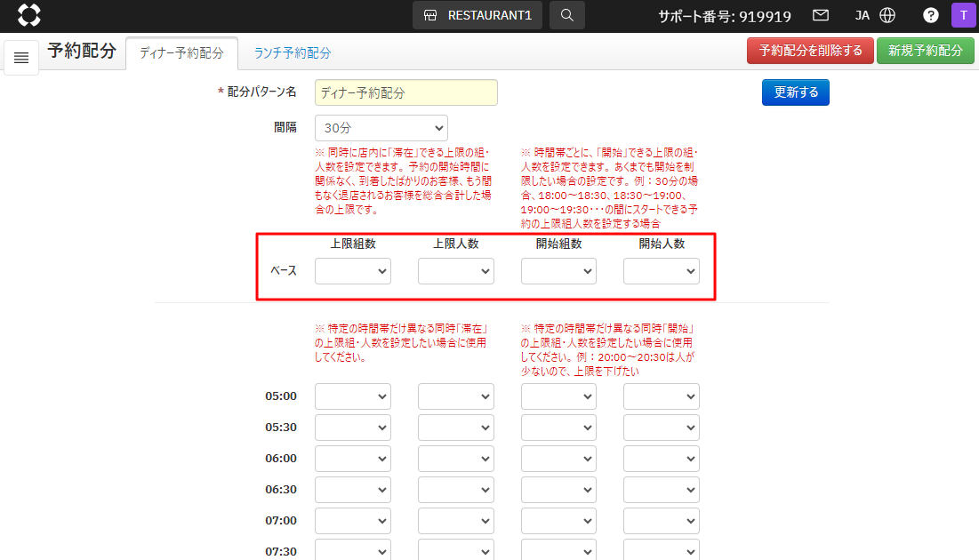Switch to ディナー予約配分 tab
Screen dimensions: 979x560
[181, 53]
